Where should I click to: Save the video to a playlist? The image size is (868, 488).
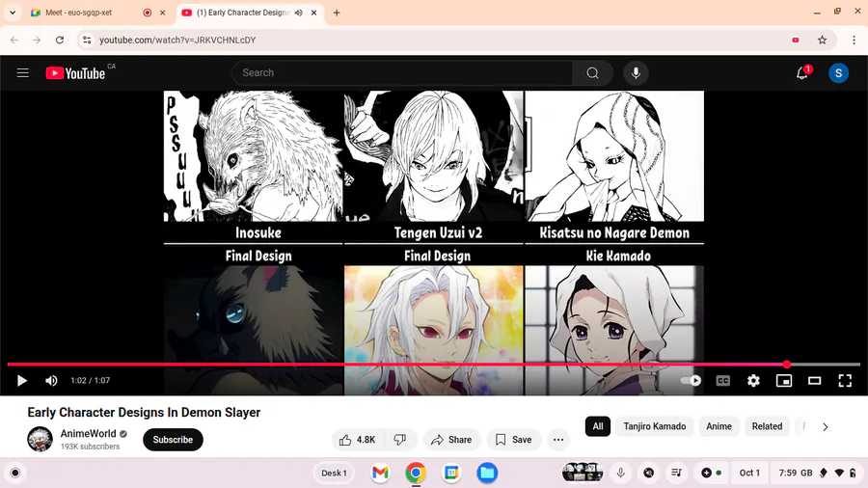[x=514, y=440]
